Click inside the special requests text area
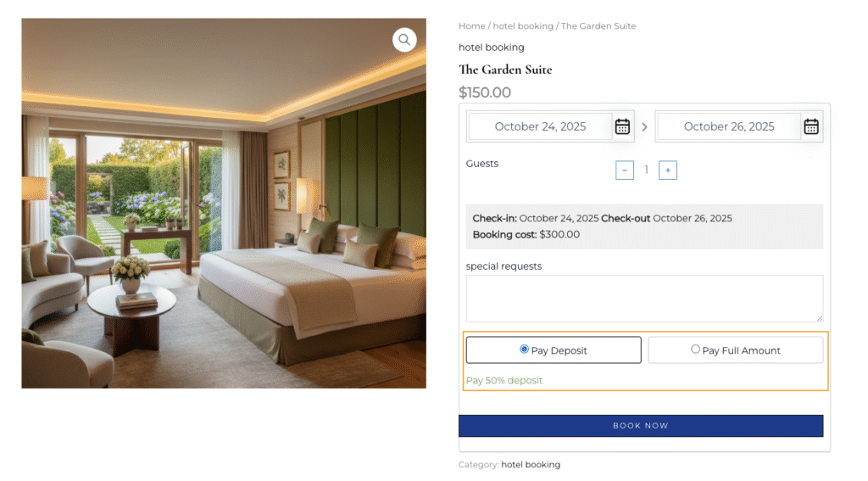Image resolution: width=868 pixels, height=481 pixels. tap(644, 298)
